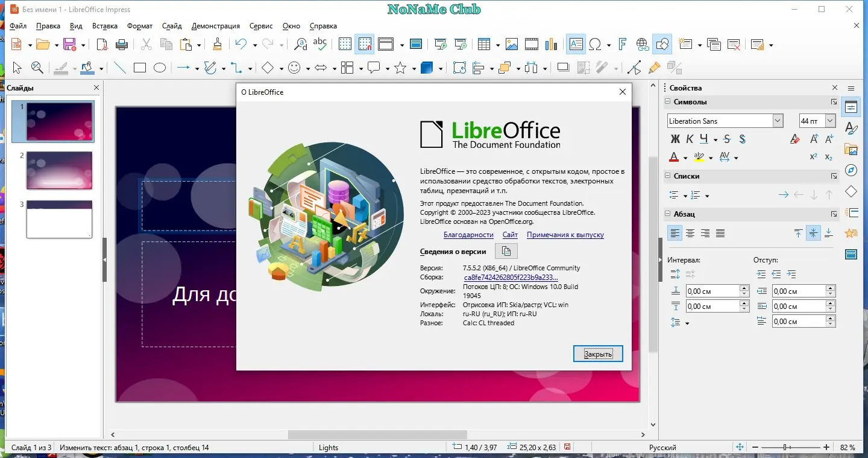Open the Gallery deck in the sidebar
Screen dimensions: 868x458
coord(851,149)
